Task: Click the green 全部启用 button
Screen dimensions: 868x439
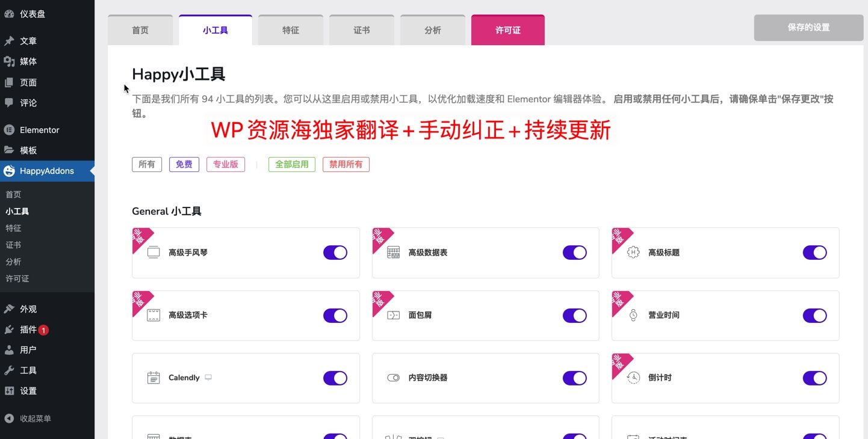Action: [x=292, y=164]
